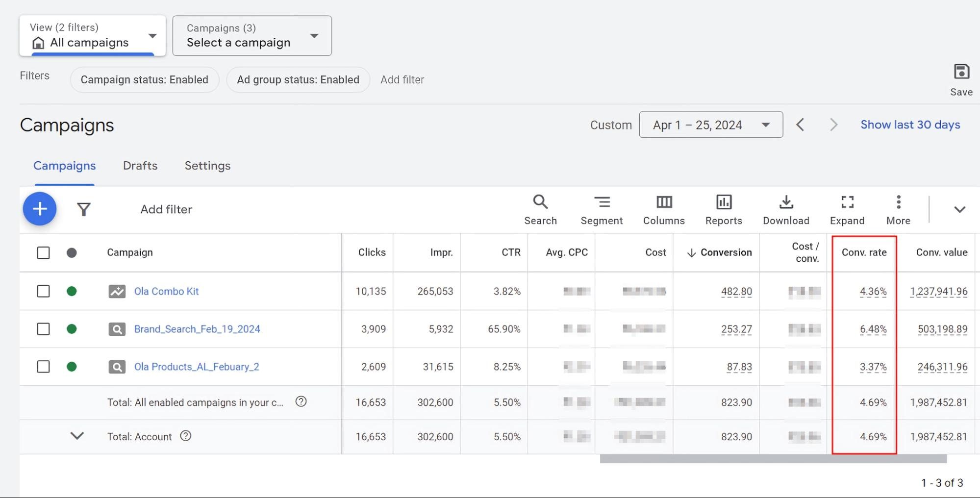980x498 pixels.
Task: Click the horizontal scrollbar below the table
Action: [x=775, y=459]
